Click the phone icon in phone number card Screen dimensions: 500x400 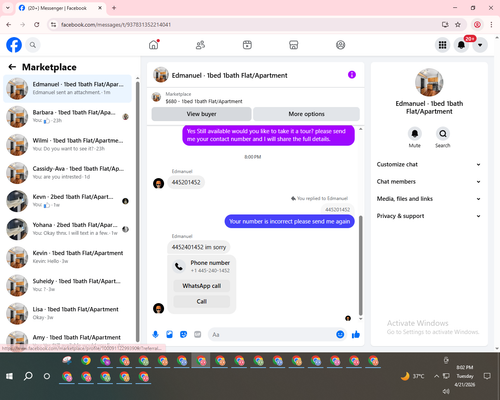click(x=179, y=266)
